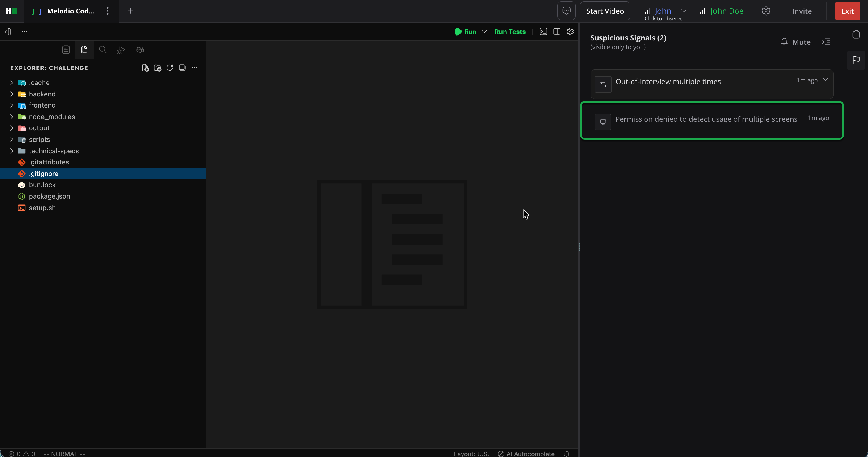This screenshot has height=457, width=868.
Task: Refresh the Explorer file tree
Action: coord(170,68)
